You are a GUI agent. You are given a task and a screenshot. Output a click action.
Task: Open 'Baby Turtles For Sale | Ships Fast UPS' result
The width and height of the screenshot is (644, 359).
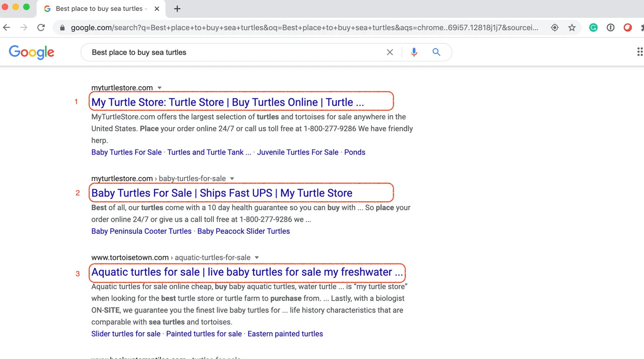[x=222, y=193]
